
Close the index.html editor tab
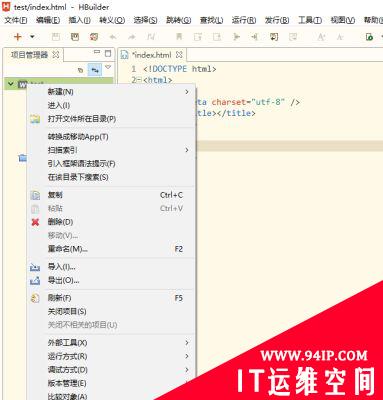(x=179, y=54)
